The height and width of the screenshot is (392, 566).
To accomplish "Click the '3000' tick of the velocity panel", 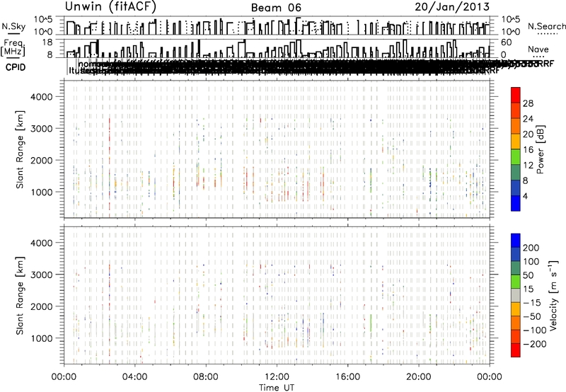I will coord(42,275).
